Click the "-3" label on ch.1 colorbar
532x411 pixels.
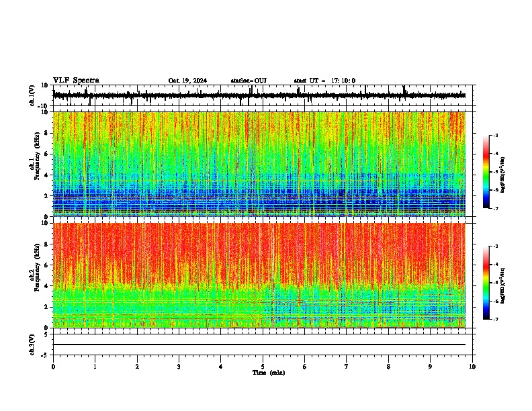495,136
